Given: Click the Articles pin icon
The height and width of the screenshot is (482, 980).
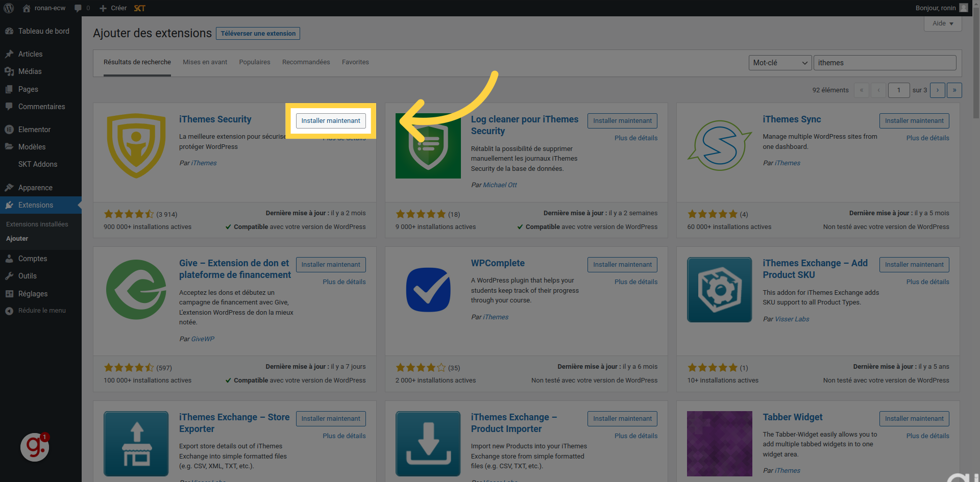Looking at the screenshot, I should coord(9,54).
